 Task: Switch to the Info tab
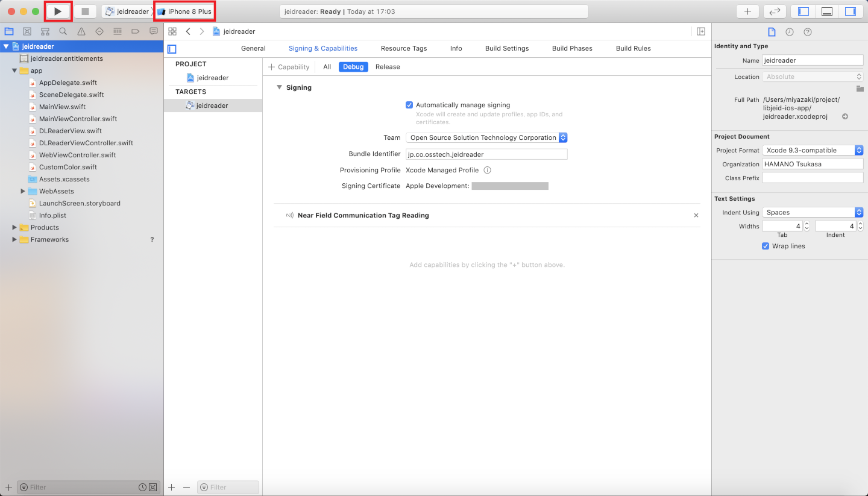pos(456,48)
